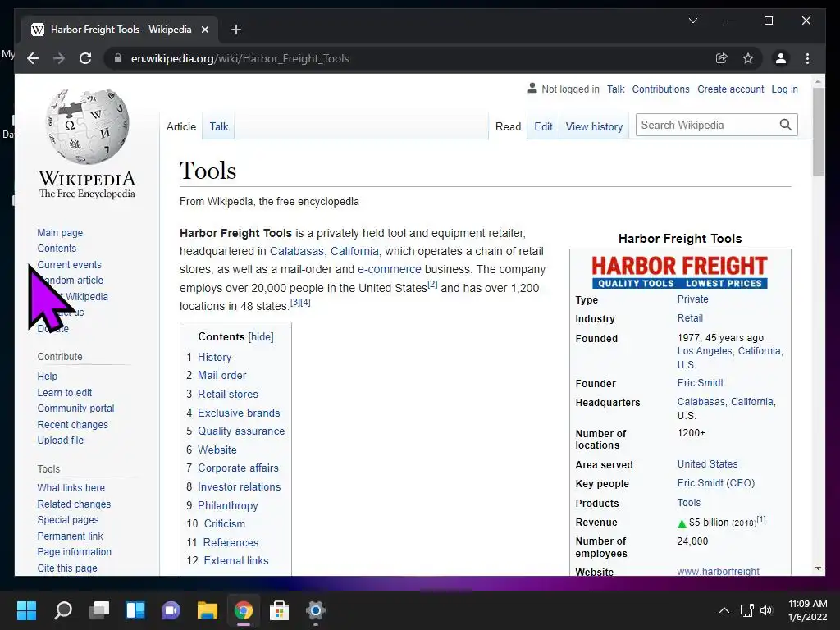Viewport: 840px width, 630px height.
Task: Open File Explorer from taskbar
Action: coord(208,610)
